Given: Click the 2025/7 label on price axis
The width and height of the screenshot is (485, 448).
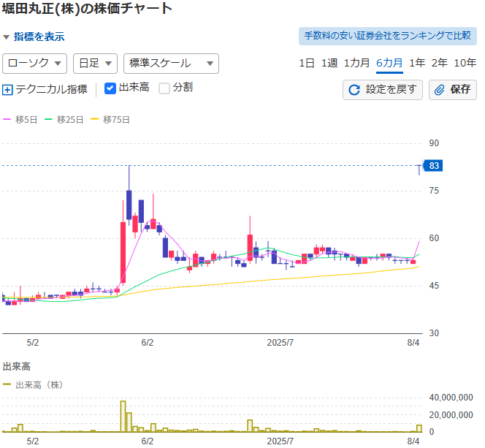Looking at the screenshot, I should coord(280,343).
